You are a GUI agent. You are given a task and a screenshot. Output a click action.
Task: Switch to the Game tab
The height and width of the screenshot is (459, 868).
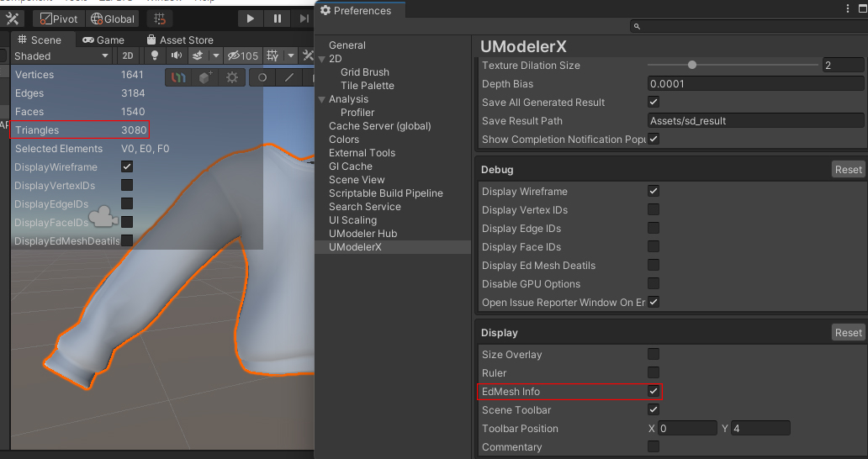103,40
